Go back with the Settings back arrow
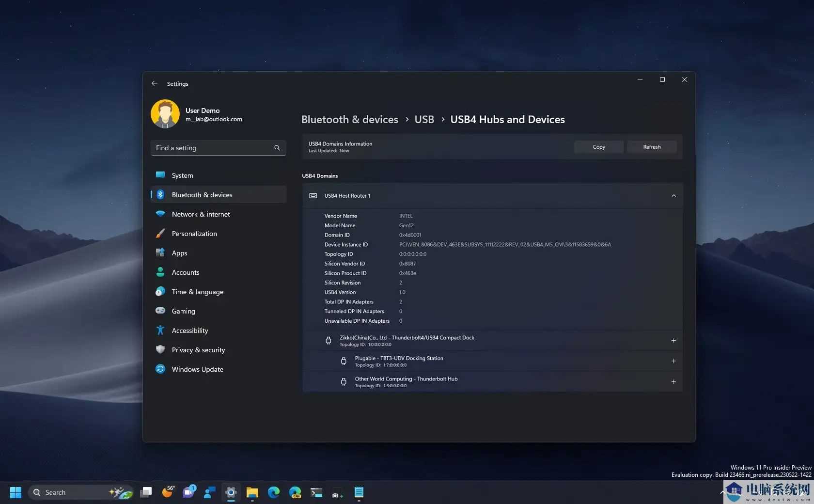 point(155,83)
